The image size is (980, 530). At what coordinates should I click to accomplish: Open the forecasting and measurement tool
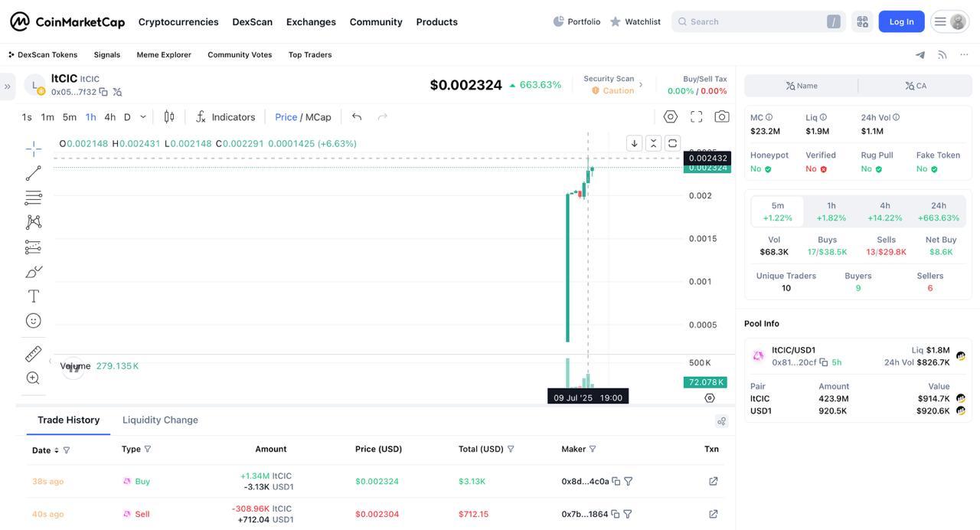pos(34,247)
